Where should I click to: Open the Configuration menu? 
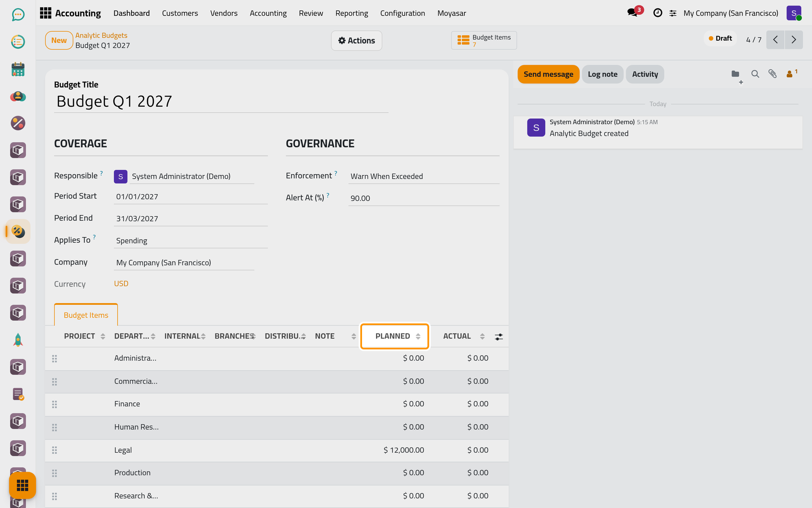403,13
